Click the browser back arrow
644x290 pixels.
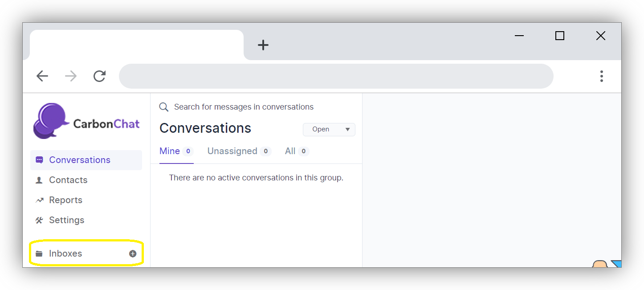tap(42, 76)
